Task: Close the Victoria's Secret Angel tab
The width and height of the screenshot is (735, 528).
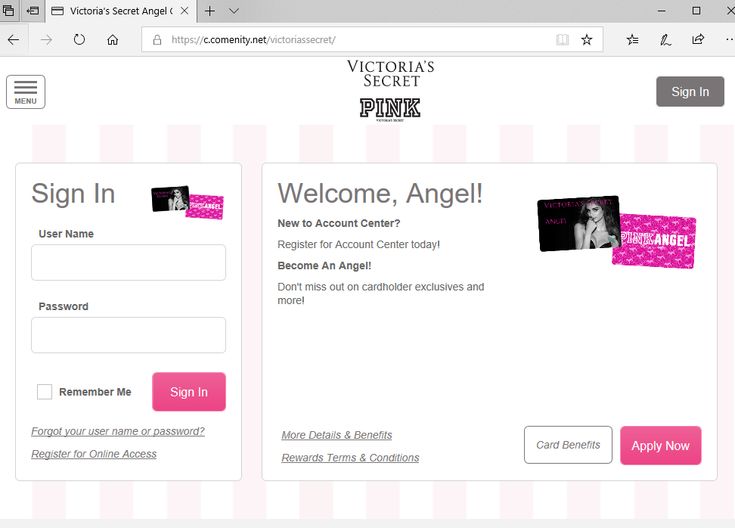Action: [185, 11]
